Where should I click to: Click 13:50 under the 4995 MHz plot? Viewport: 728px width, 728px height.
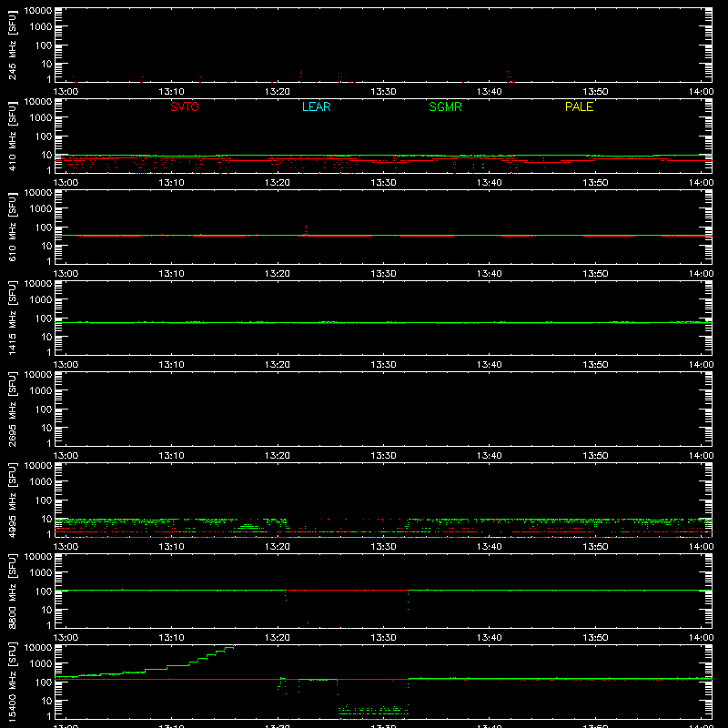point(595,547)
